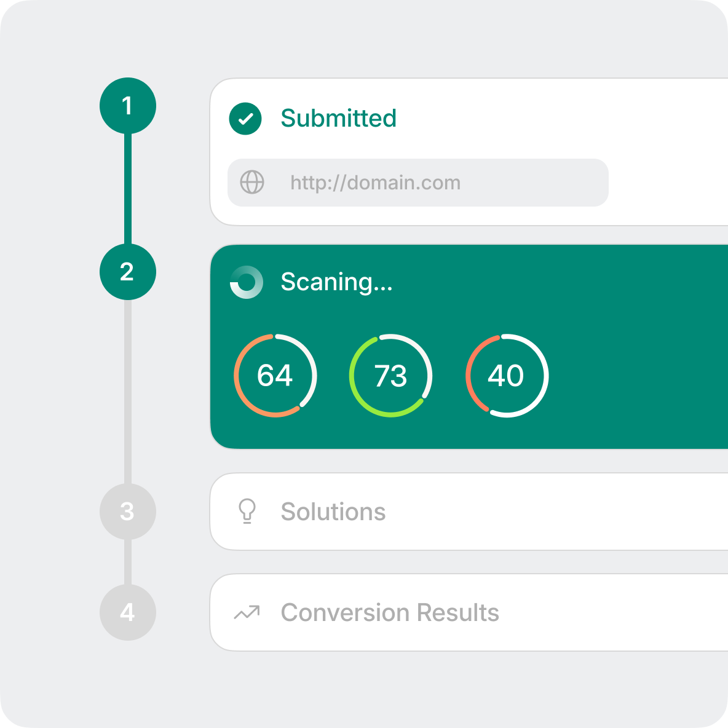Click the green checkmark icon beside Submitted
This screenshot has width=728, height=728.
(245, 119)
